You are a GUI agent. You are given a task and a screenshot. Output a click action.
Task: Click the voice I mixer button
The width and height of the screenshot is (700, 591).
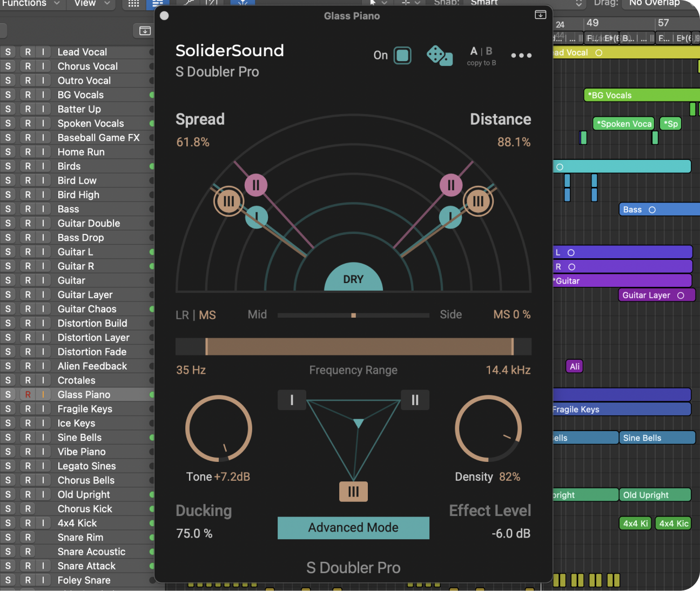tap(292, 400)
